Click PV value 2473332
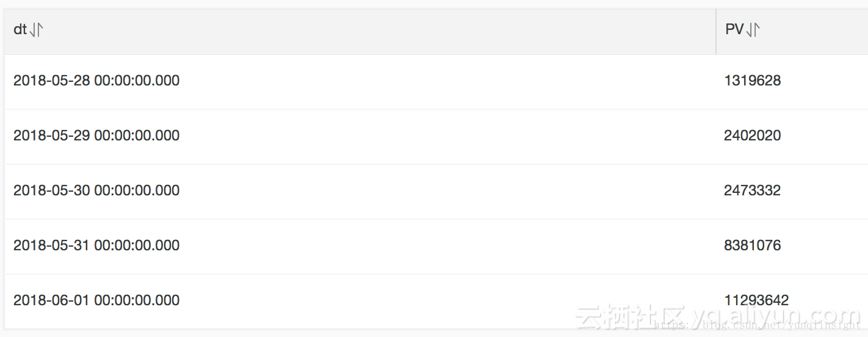Image resolution: width=868 pixels, height=337 pixels. [x=752, y=190]
